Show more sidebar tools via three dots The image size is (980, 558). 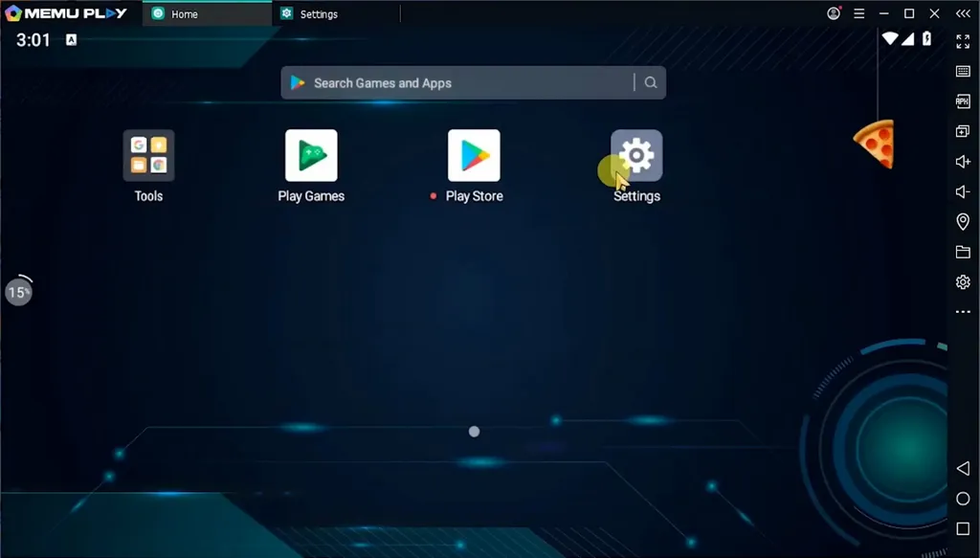tap(963, 312)
